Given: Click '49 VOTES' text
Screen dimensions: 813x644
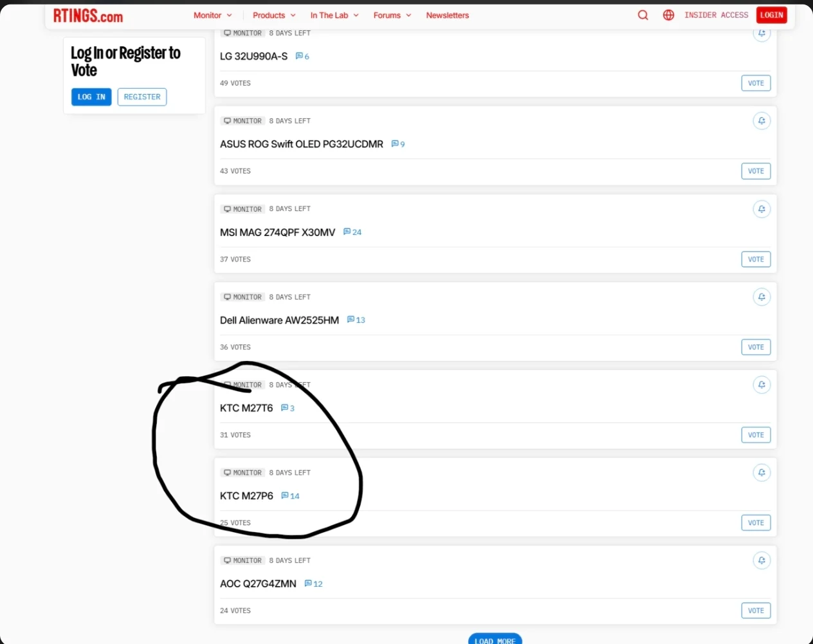Looking at the screenshot, I should tap(235, 83).
